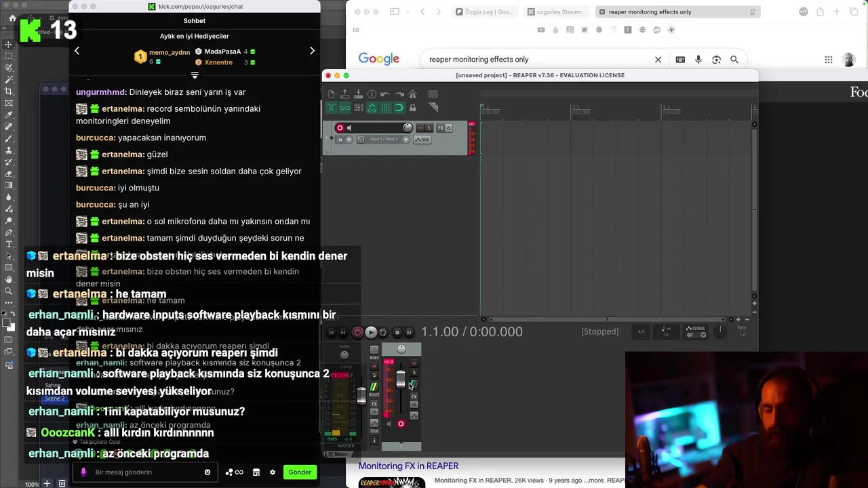Click track 1 TRIM envelope button

pos(422,140)
